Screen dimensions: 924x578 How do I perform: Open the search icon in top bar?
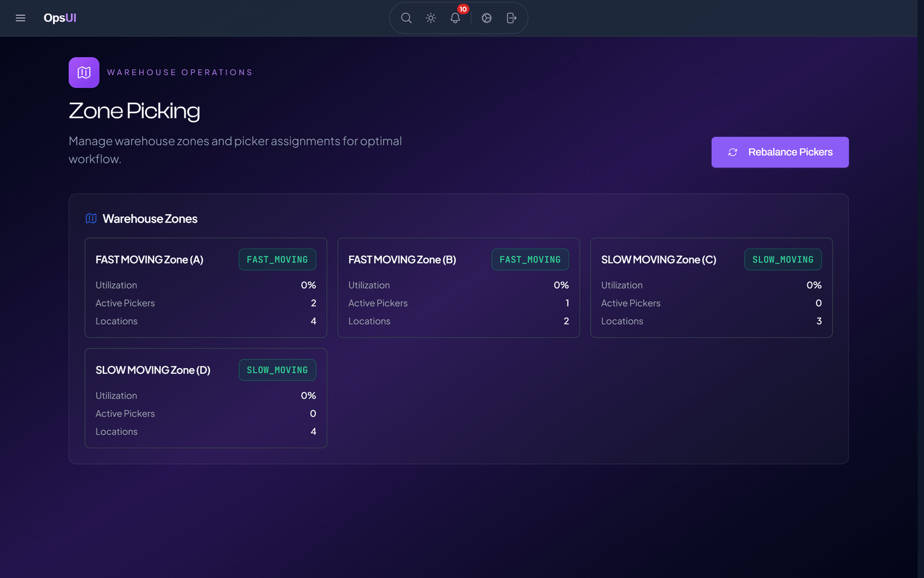[407, 18]
